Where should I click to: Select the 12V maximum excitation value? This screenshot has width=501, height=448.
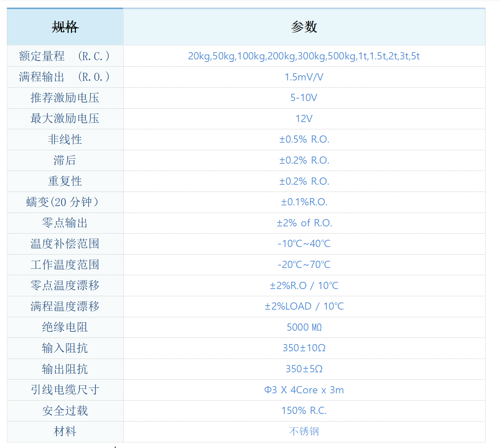point(304,119)
